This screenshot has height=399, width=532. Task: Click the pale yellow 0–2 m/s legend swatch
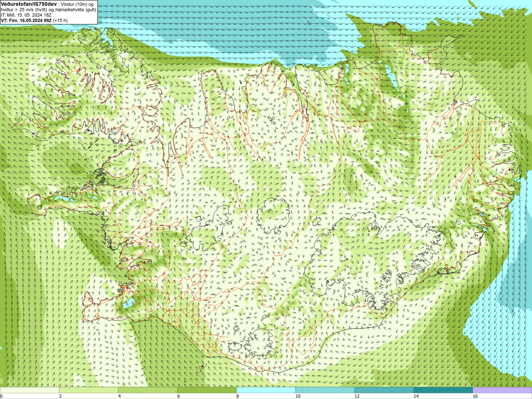30,390
